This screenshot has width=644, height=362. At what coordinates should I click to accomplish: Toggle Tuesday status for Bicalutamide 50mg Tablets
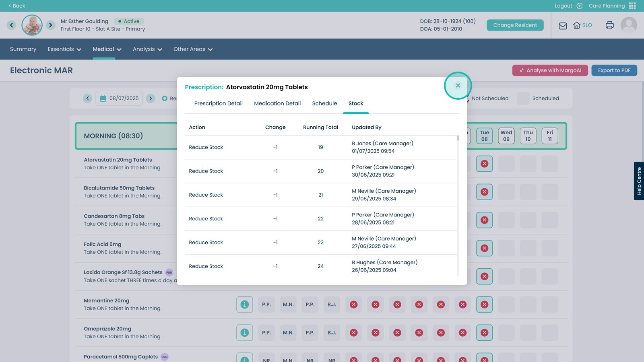484,192
